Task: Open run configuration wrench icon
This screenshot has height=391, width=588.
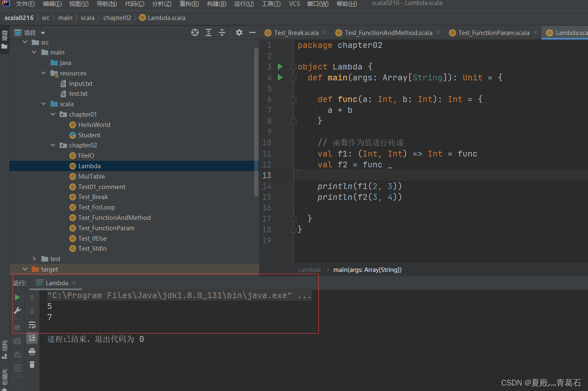Action: (x=17, y=311)
